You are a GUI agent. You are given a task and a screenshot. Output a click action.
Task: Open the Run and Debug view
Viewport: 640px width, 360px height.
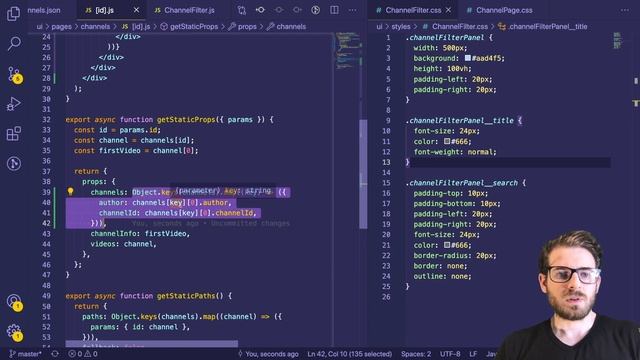(13, 104)
